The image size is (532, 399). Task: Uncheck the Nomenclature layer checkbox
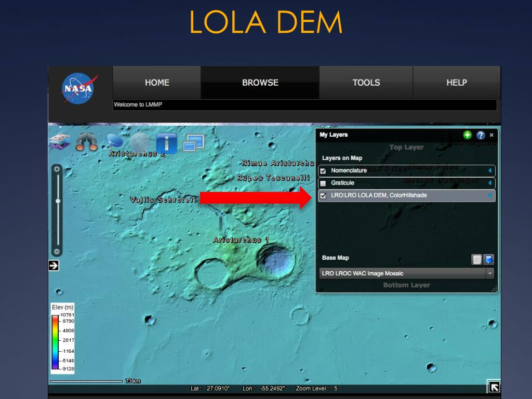[323, 171]
